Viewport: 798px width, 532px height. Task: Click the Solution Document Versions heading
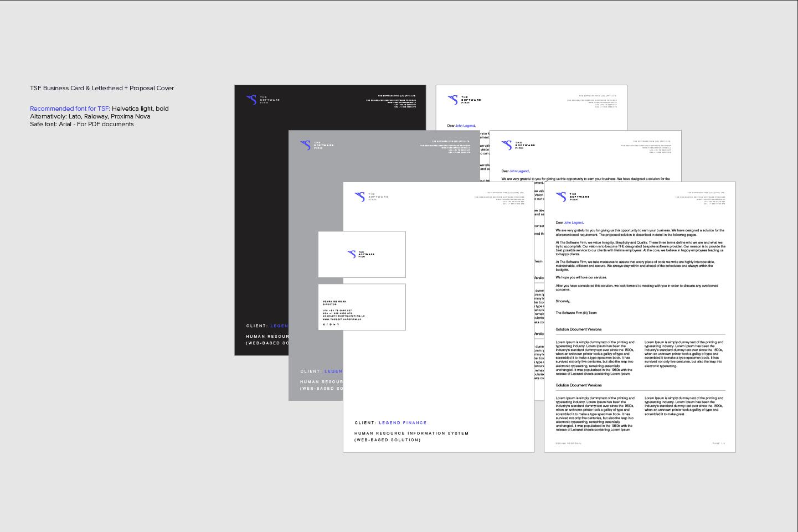(578, 329)
